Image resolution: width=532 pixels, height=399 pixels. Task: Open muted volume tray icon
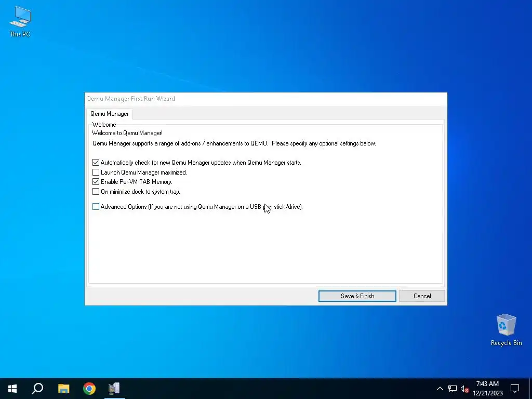click(464, 389)
